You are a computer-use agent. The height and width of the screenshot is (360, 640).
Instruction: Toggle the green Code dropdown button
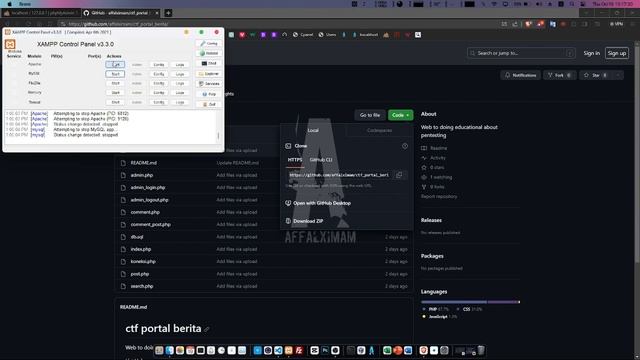click(x=400, y=115)
